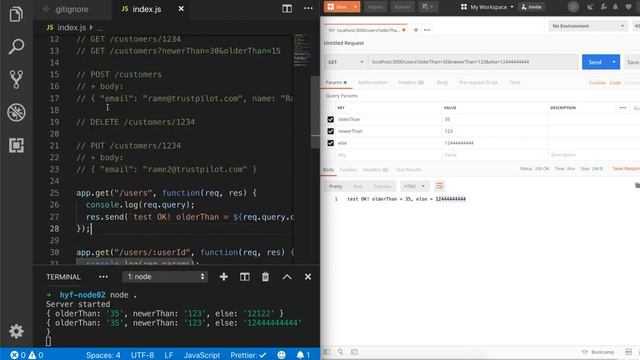
Task: Click Import button in Postman header
Action: 375,7
